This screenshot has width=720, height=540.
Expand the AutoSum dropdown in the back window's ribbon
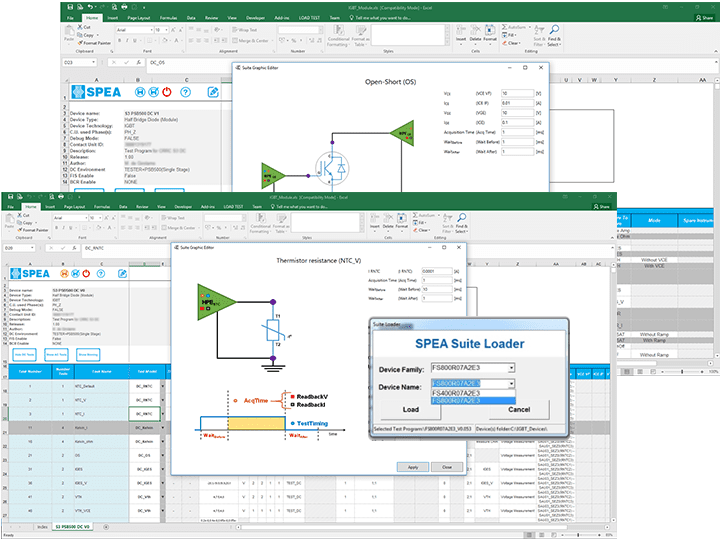(x=529, y=27)
